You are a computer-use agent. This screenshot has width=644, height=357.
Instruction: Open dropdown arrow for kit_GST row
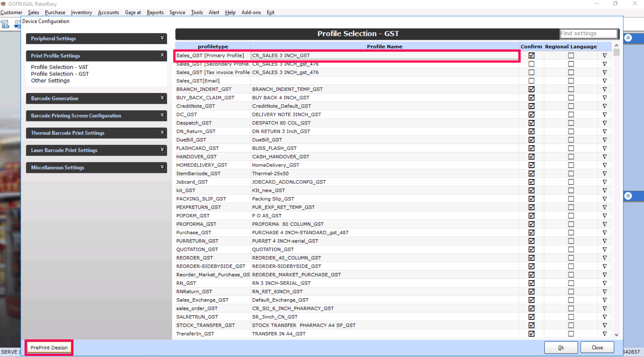605,190
